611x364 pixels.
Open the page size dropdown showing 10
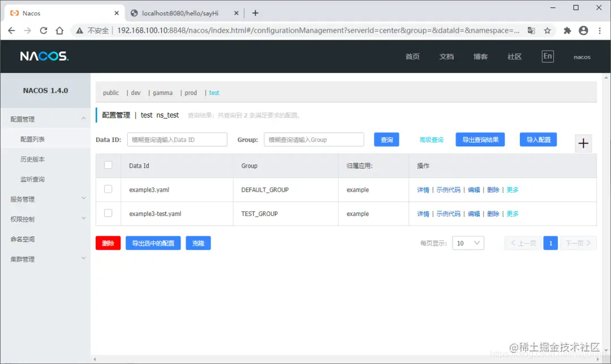point(468,243)
